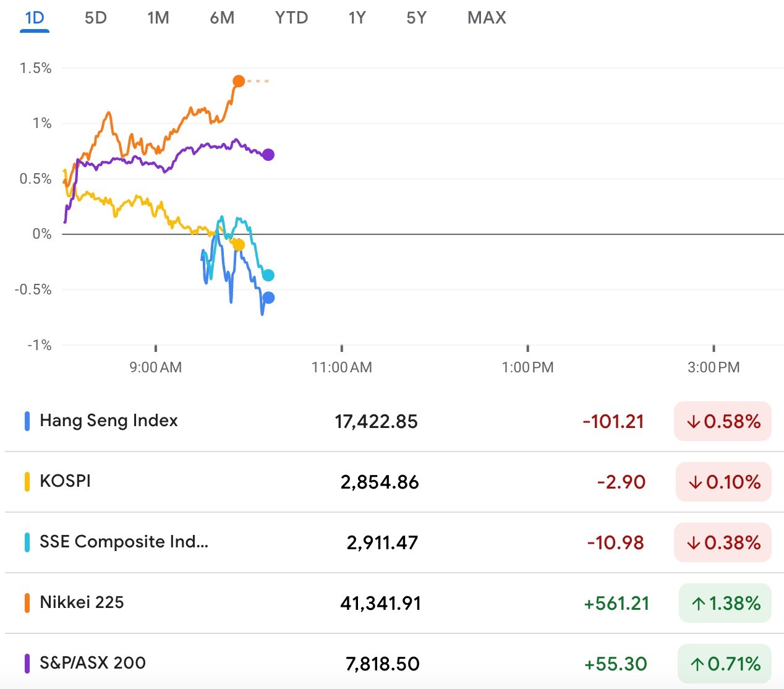
Task: Click the orange Nikkei endpoint dot on chart
Action: (239, 81)
